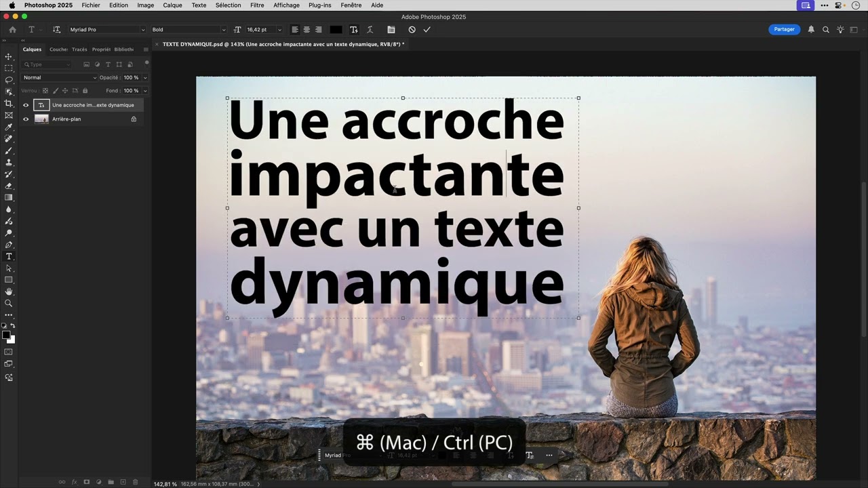Image resolution: width=868 pixels, height=488 pixels.
Task: Switch to the Tracés tab
Action: [79, 49]
